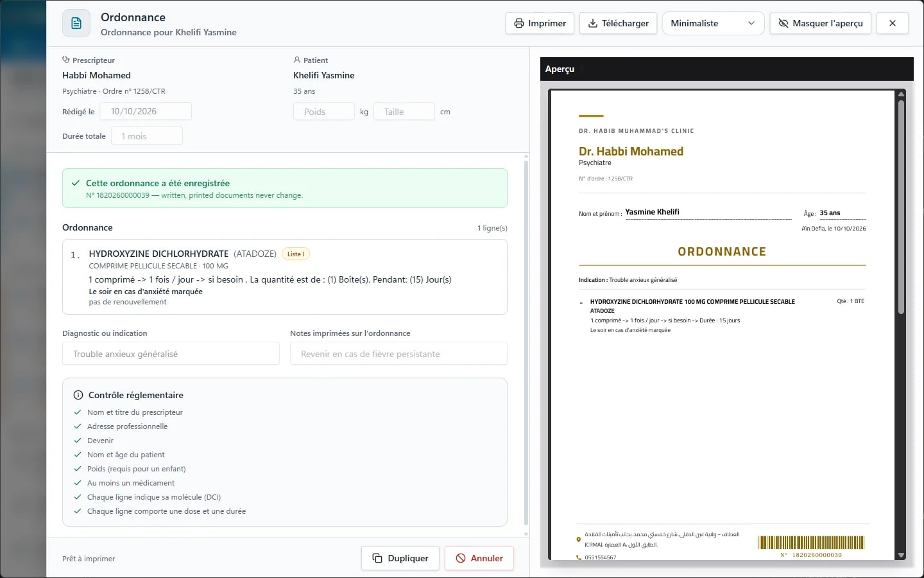The image size is (924, 578).
Task: Click the checkmark beside Nom et titre du prescripteur
Action: [78, 412]
